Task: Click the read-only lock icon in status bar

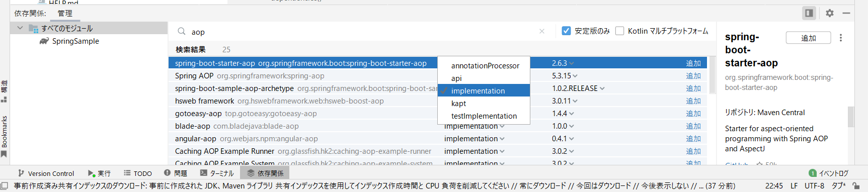Action: coord(856,185)
